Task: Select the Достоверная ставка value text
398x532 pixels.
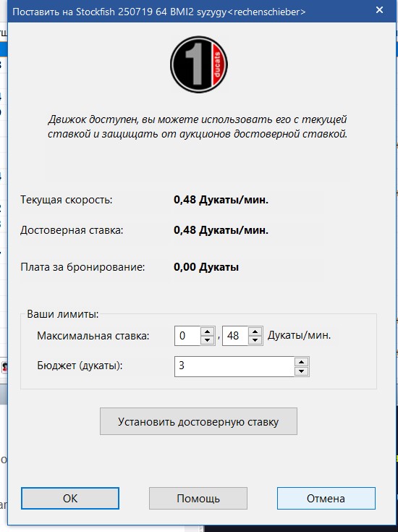Action: (x=221, y=230)
